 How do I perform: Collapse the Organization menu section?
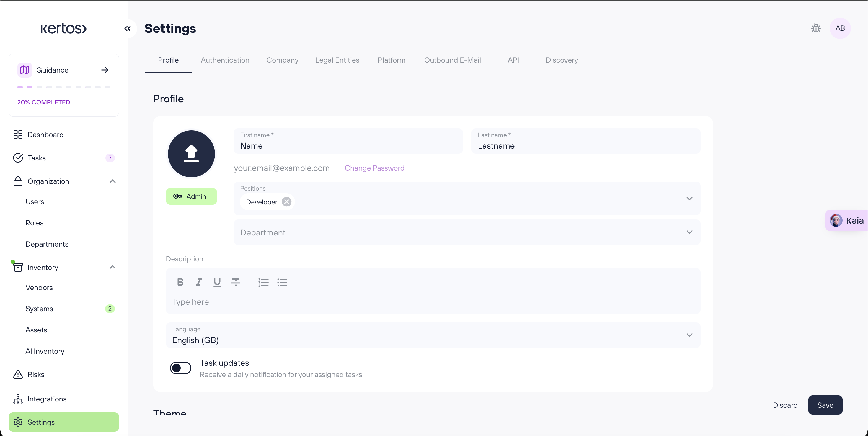112,181
